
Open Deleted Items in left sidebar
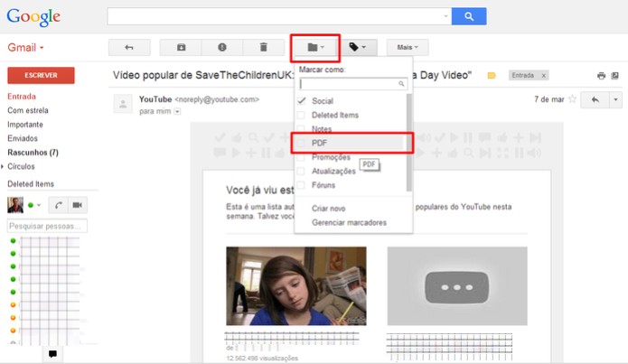pyautogui.click(x=31, y=183)
